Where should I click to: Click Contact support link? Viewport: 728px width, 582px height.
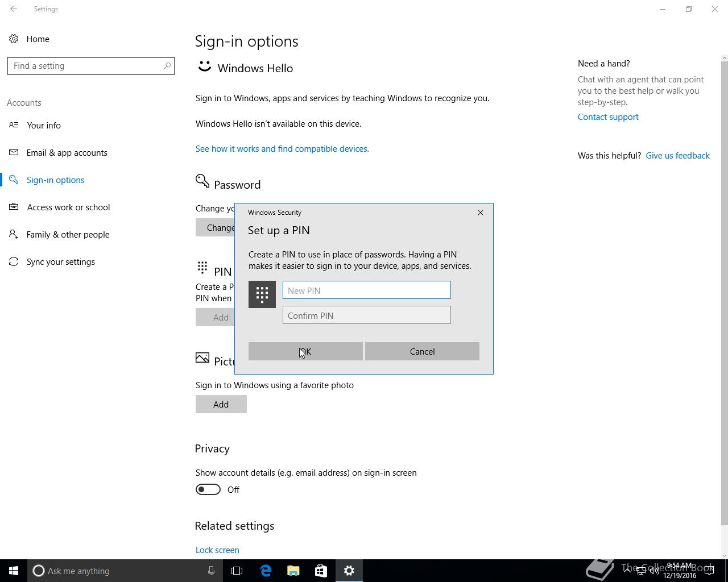click(608, 117)
